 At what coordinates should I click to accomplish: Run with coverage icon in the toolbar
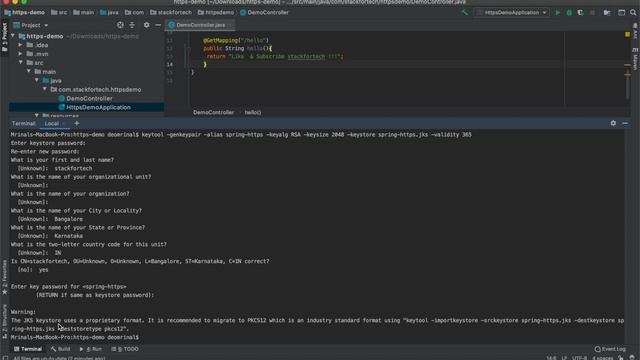pos(580,13)
